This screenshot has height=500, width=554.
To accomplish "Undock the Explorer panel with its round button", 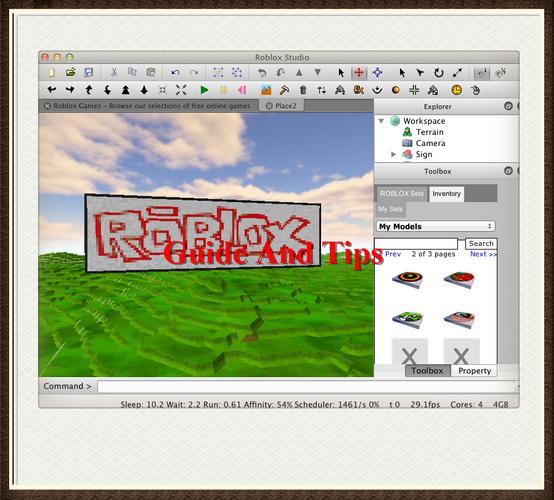I will [x=508, y=106].
